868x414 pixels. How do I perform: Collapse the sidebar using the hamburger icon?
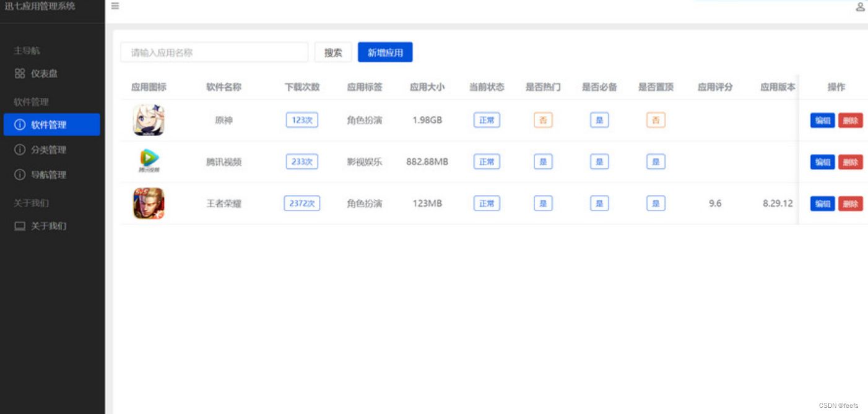point(115,7)
